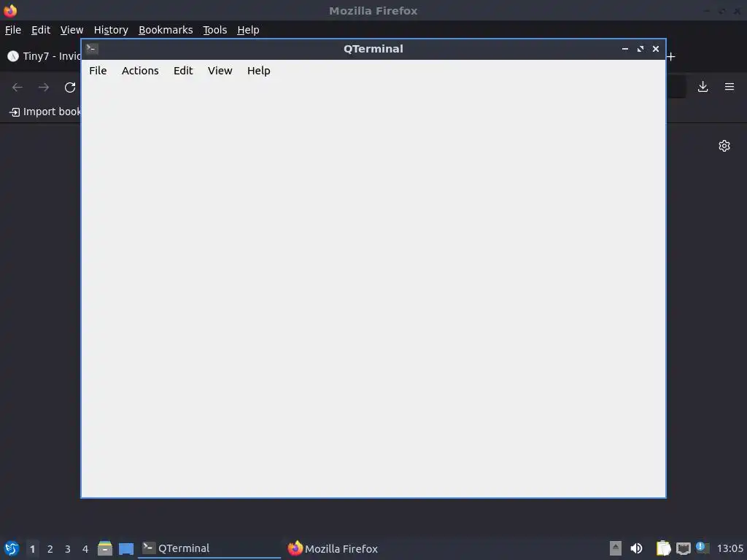Open the QTerminal Edit menu
Viewport: 747px width, 560px height.
pos(183,71)
